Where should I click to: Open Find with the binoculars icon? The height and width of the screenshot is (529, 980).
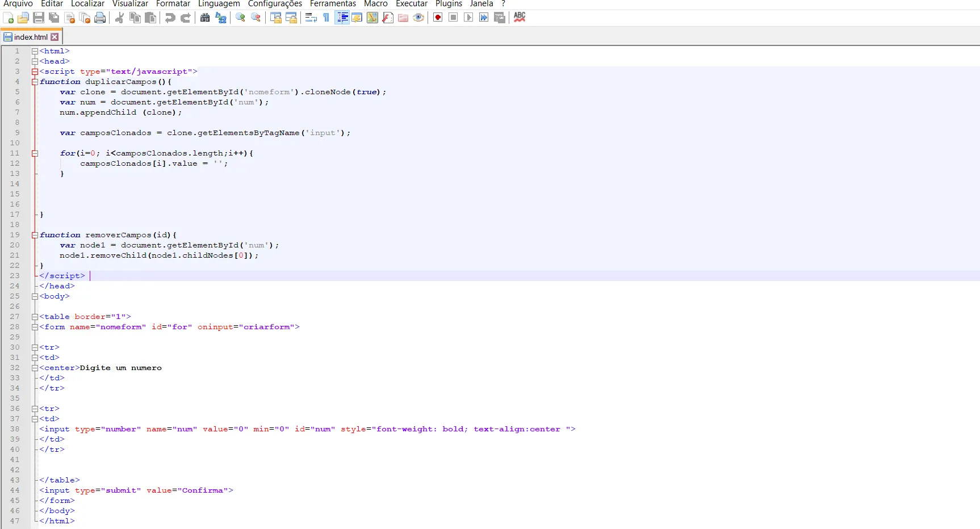(x=205, y=18)
